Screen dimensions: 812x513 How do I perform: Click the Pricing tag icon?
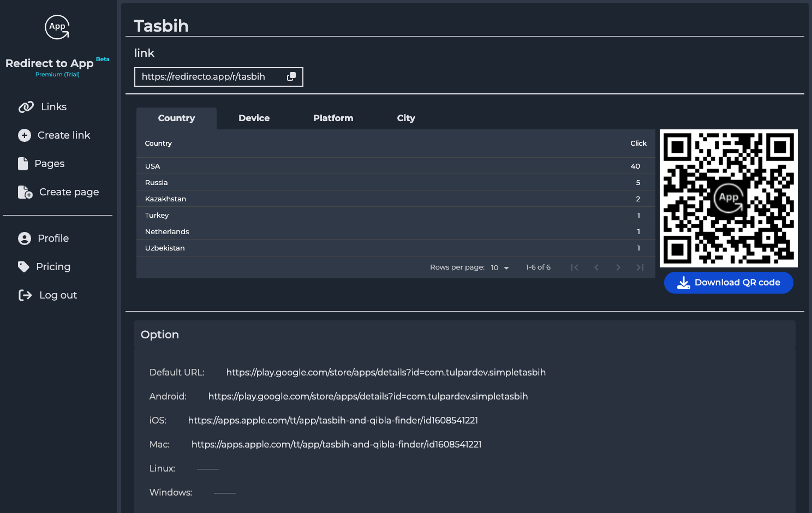point(23,267)
